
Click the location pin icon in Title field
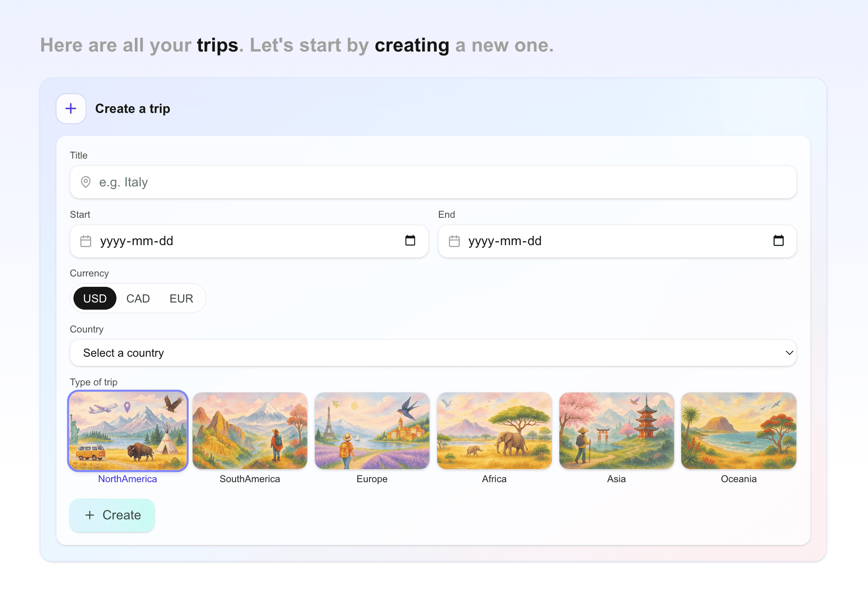(86, 182)
